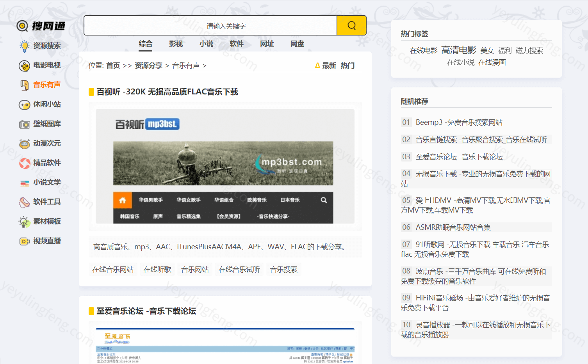Screen dimensions: 588x364
Task: Click the 搜网通 logo icon
Action: [22, 26]
